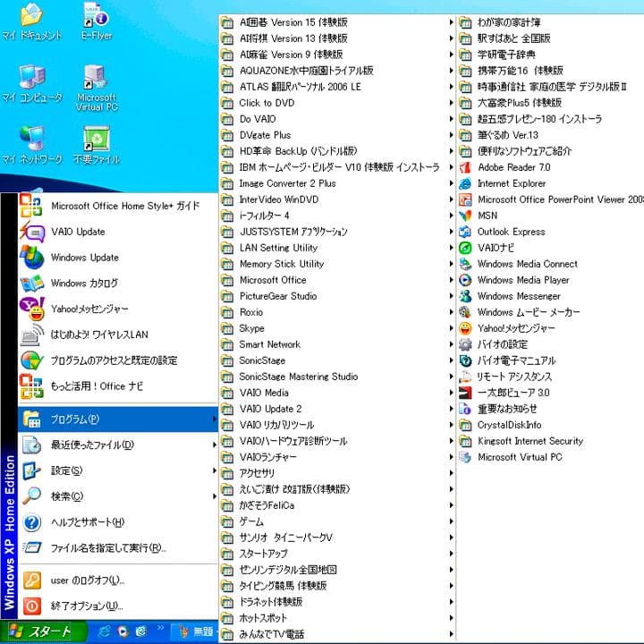
Task: Click the red shutdown options icon
Action: (x=31, y=606)
